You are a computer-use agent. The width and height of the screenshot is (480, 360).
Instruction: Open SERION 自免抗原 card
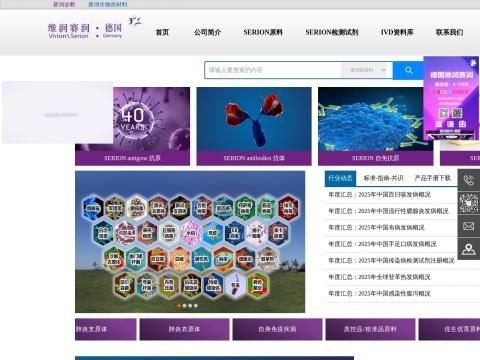click(x=376, y=126)
